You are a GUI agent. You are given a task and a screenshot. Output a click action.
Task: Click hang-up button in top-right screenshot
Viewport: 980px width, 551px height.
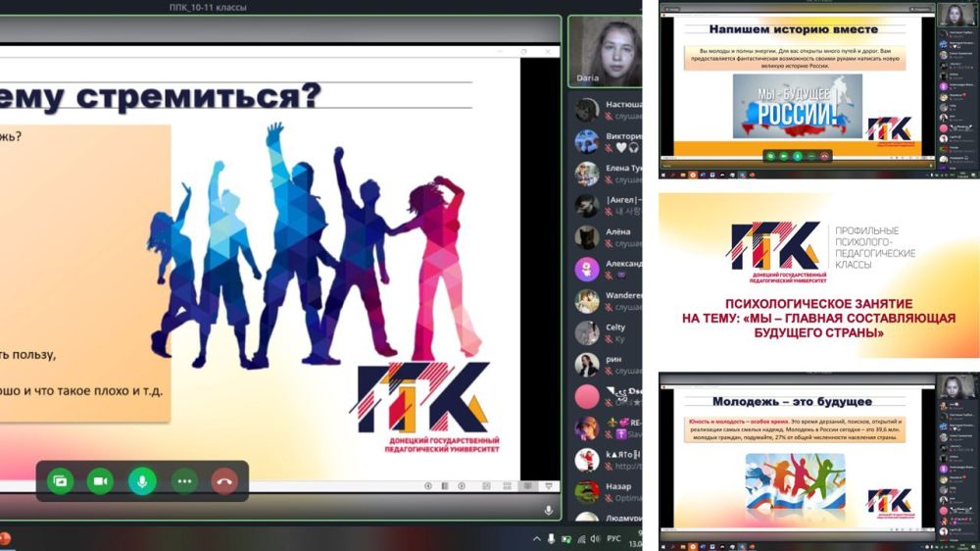click(x=824, y=156)
